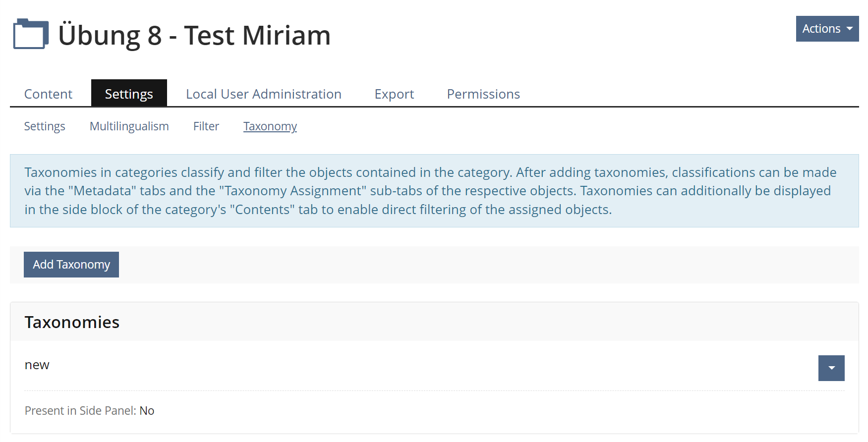868x442 pixels.
Task: Switch to the Filter sub-tab
Action: (x=206, y=126)
